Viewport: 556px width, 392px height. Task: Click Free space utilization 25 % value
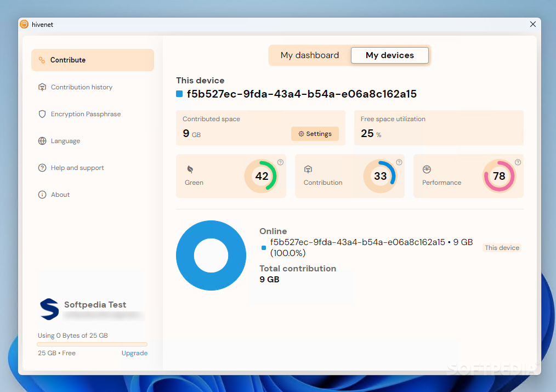(x=371, y=134)
